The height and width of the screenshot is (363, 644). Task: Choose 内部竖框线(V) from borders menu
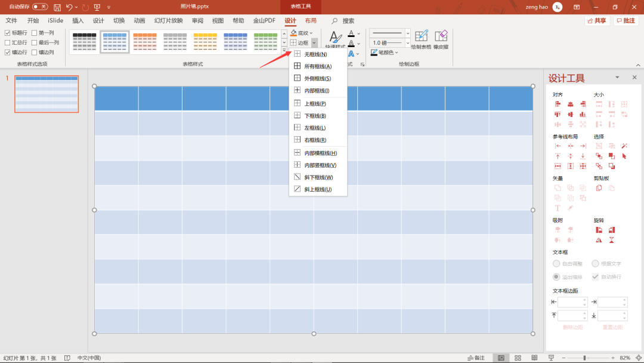click(x=318, y=165)
